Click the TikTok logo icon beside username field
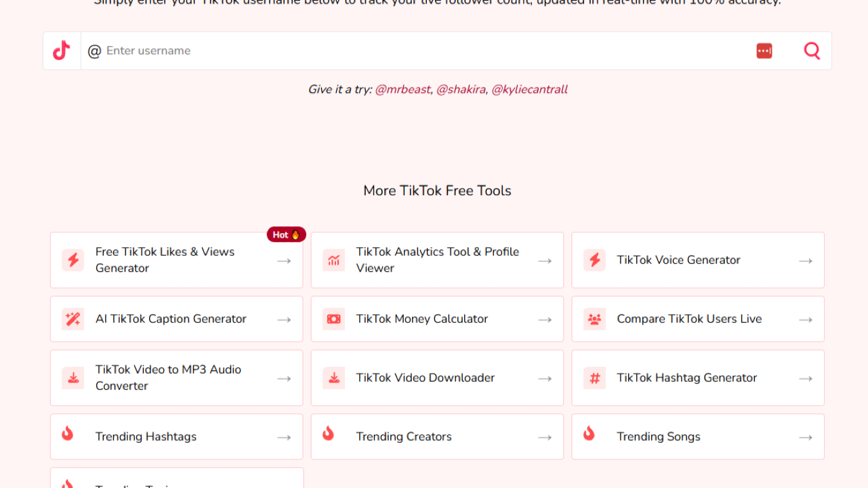 pos(62,51)
